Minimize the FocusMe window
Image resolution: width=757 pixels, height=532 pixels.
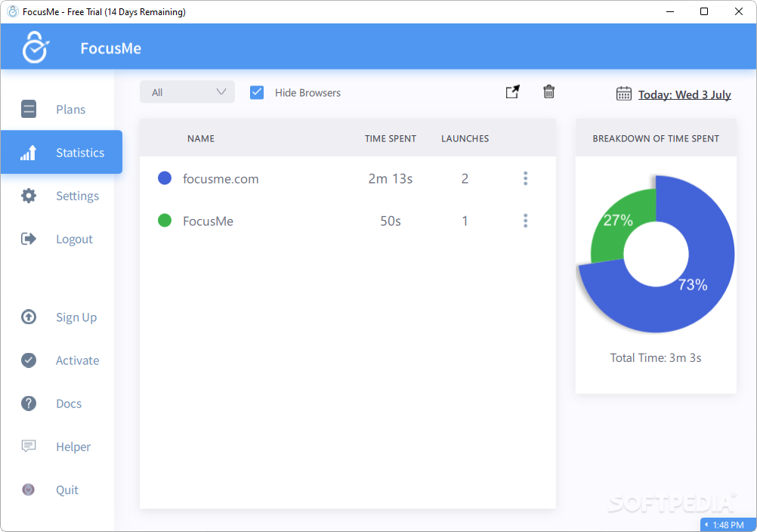(x=669, y=11)
